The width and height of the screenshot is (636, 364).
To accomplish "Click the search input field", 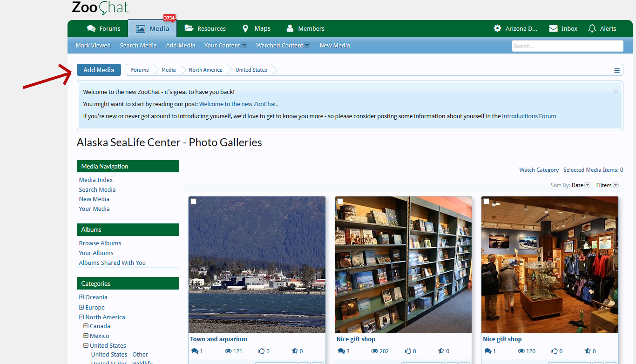I will (x=567, y=46).
